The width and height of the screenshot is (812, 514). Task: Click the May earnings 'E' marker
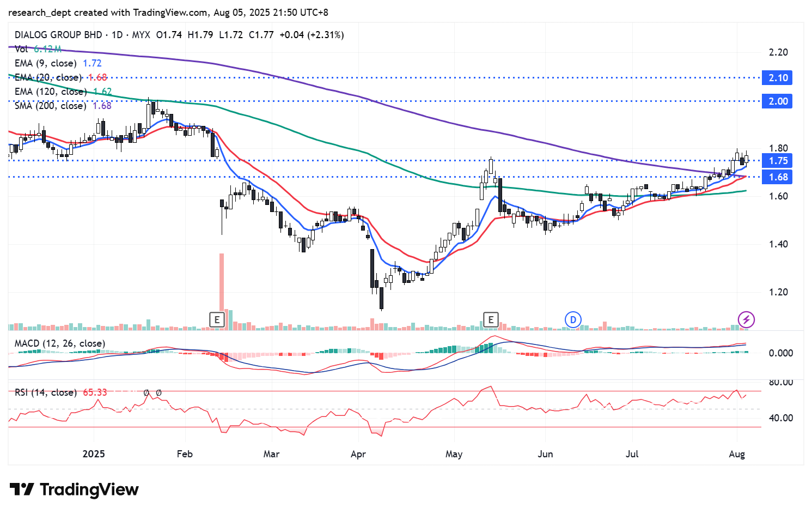point(491,319)
